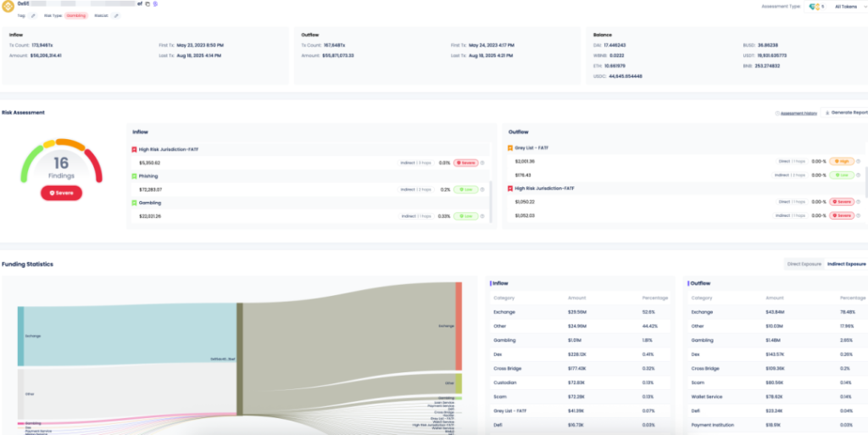Click the red flag icon next to High Risk Jurisdiction-FATF inflow
The image size is (868, 435).
(134, 149)
